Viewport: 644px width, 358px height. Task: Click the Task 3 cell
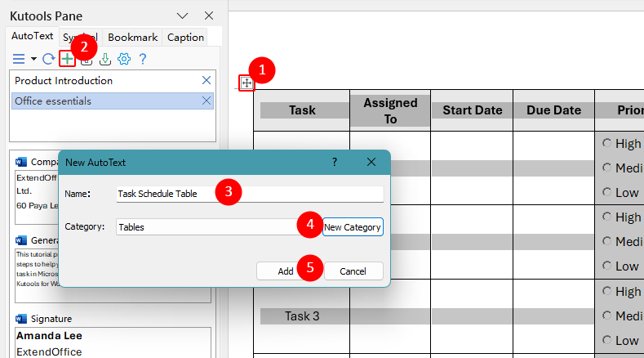(302, 316)
